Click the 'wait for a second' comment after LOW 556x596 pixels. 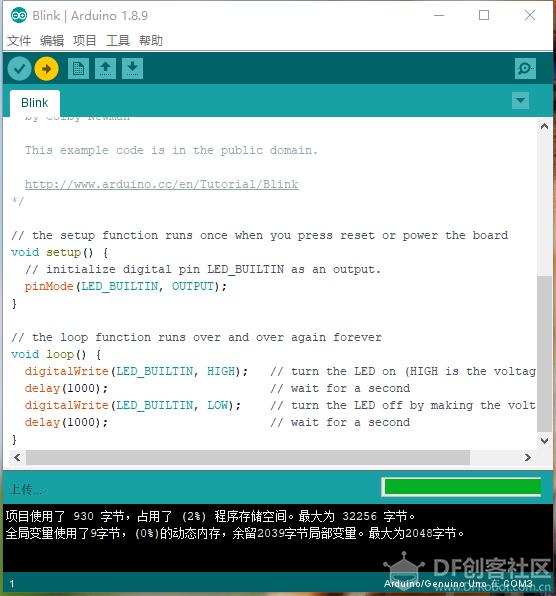340,423
